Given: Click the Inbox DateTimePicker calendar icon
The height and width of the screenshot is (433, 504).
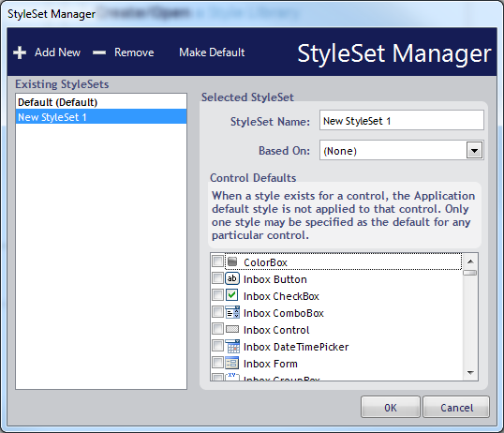Looking at the screenshot, I should pyautogui.click(x=232, y=346).
